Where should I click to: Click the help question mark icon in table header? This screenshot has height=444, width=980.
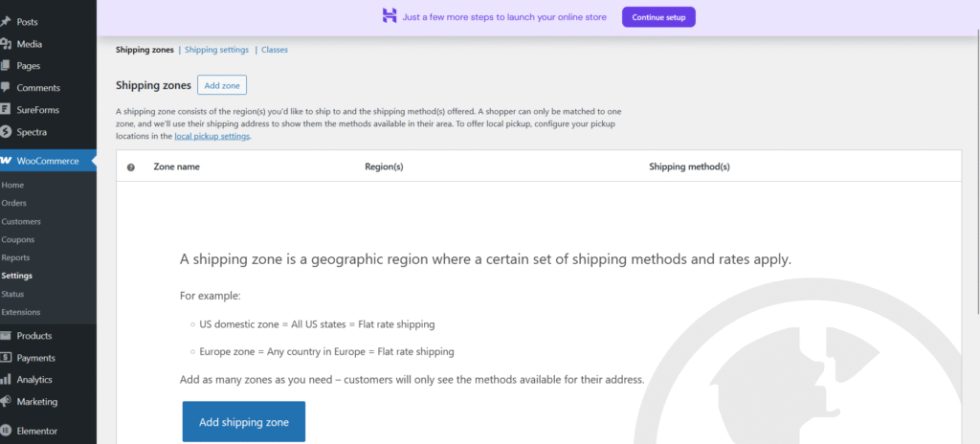click(131, 166)
